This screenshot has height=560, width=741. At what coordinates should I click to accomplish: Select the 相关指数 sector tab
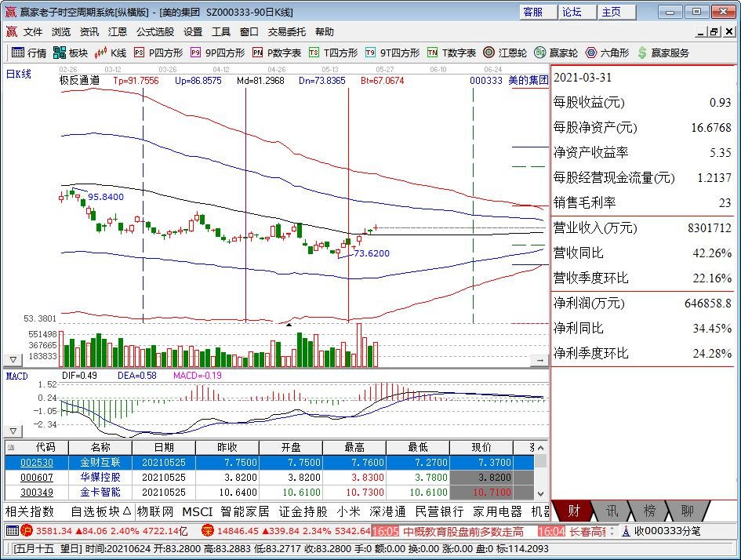[x=29, y=511]
